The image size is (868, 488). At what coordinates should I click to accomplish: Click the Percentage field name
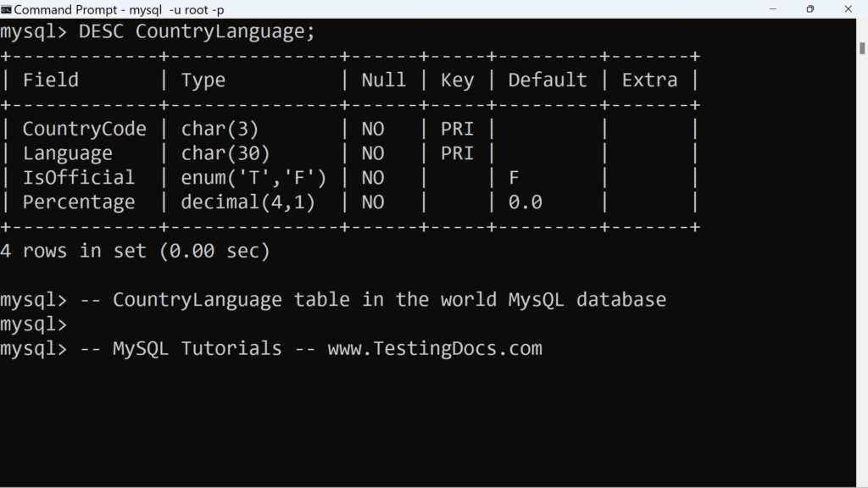click(79, 202)
